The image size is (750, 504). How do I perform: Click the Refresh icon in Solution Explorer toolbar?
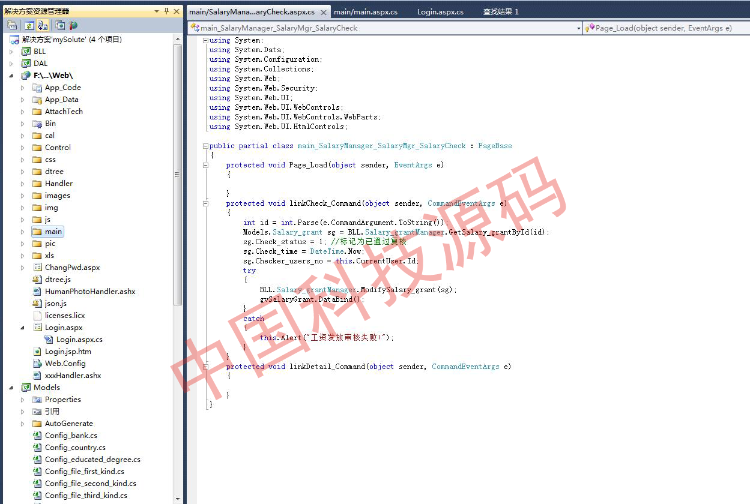tap(29, 25)
